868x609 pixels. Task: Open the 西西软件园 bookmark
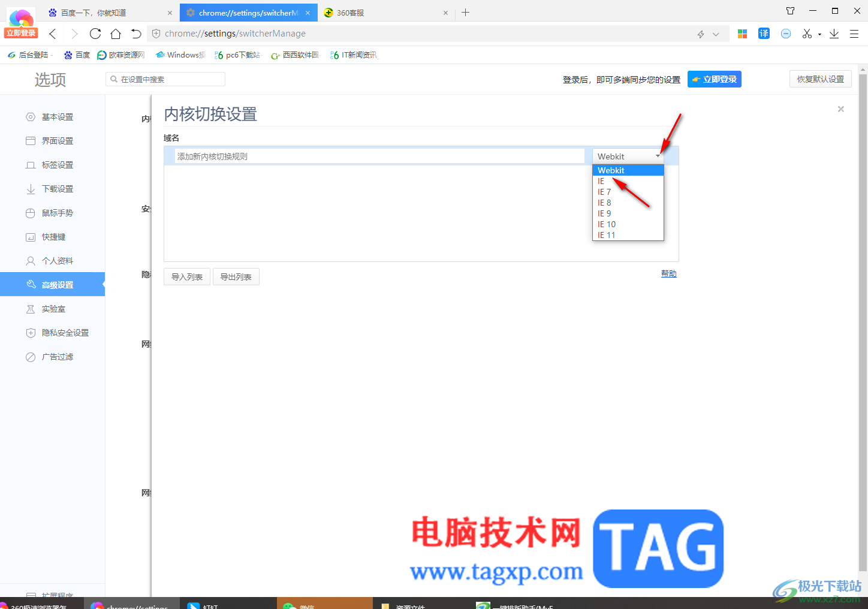click(x=296, y=55)
